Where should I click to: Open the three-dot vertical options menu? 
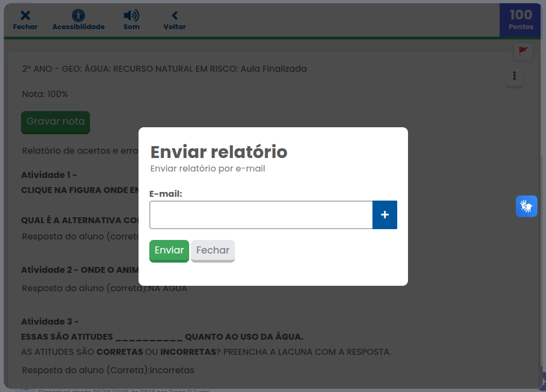(514, 76)
